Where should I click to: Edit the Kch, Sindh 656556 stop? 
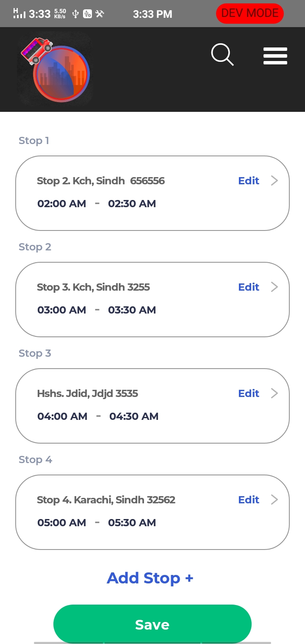point(249,181)
